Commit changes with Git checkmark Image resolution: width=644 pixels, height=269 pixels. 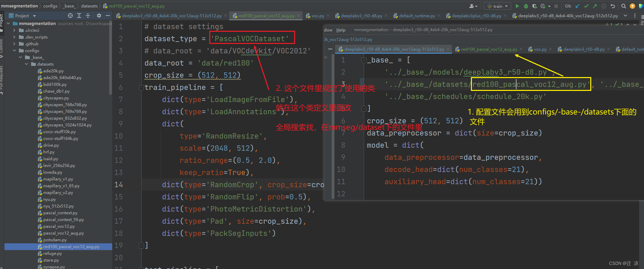tap(586, 6)
